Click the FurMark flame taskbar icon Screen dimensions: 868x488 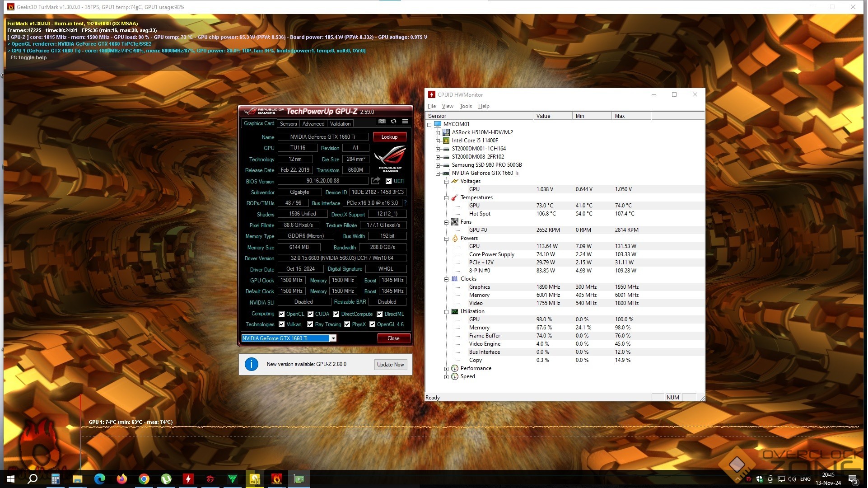277,479
